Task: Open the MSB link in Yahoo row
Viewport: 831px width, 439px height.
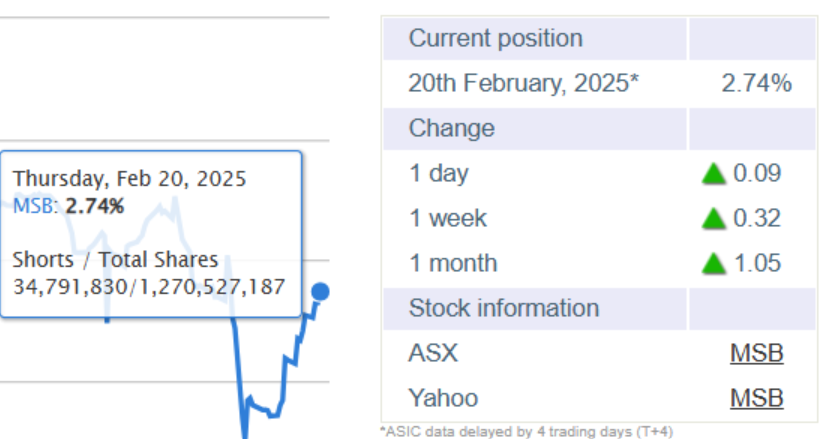Action: 756,398
